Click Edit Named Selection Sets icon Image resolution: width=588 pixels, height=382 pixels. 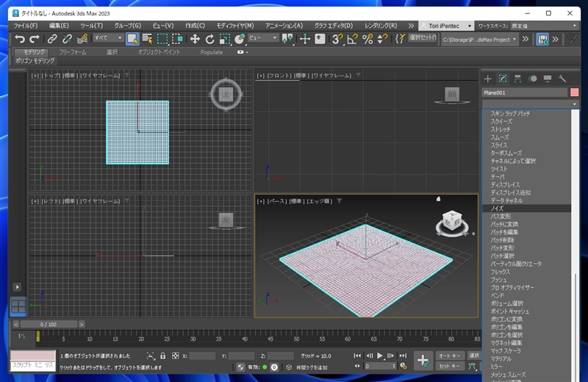400,39
